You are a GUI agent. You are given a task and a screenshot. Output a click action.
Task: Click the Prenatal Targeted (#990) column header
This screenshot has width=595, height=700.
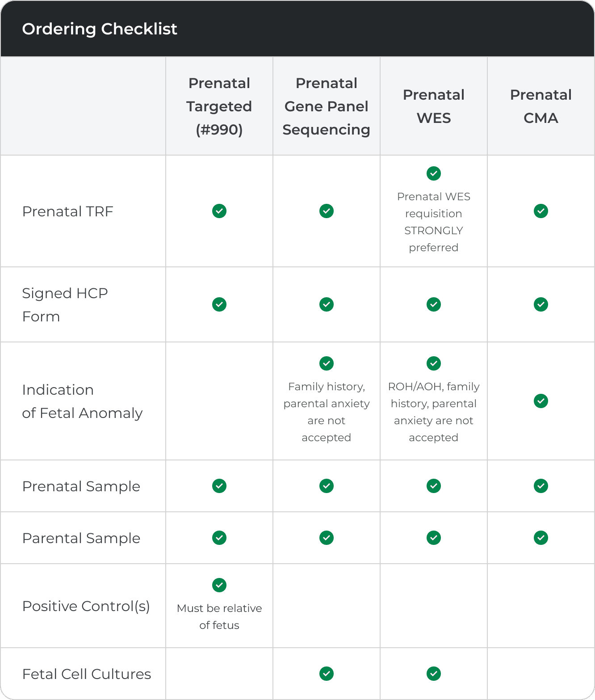(219, 106)
